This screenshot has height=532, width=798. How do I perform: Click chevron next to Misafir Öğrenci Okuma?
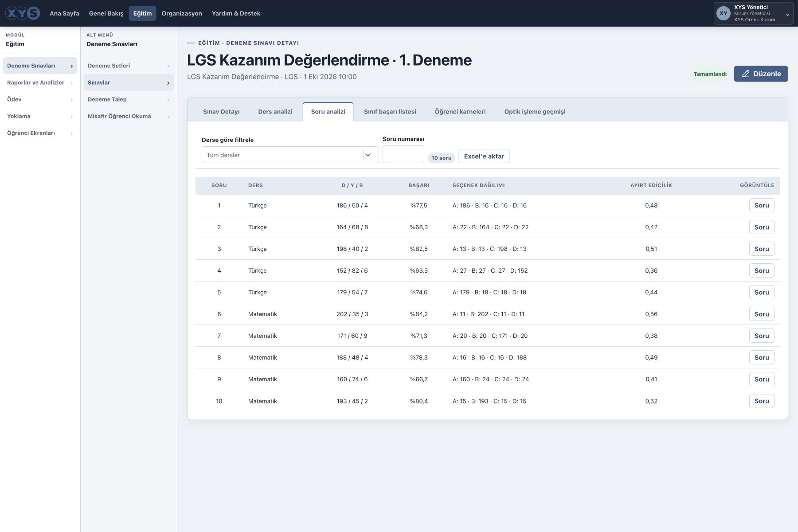click(x=168, y=117)
